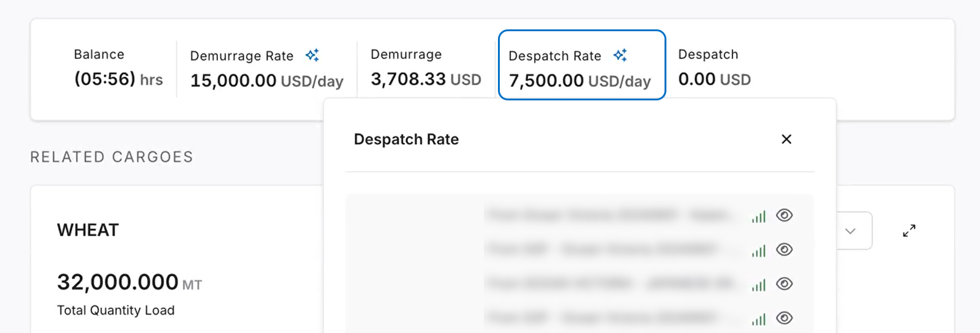Screen dimensions: 980x333
Task: Click the Despatch 0.00 USD amount
Action: click(x=714, y=79)
